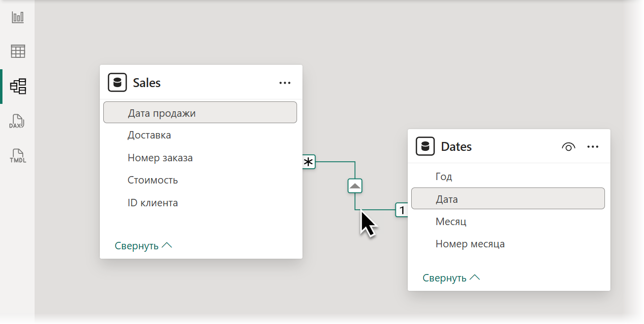Select the Доставка field in Sales
644x324 pixels.
149,135
